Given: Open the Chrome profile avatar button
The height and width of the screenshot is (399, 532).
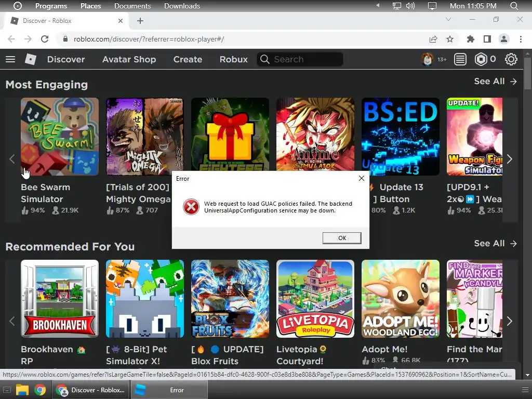Looking at the screenshot, I should [x=504, y=39].
